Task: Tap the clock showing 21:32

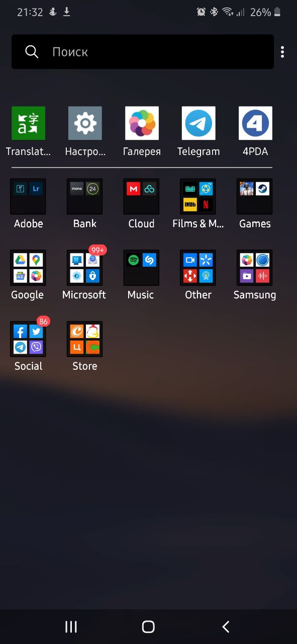Action: click(x=30, y=12)
